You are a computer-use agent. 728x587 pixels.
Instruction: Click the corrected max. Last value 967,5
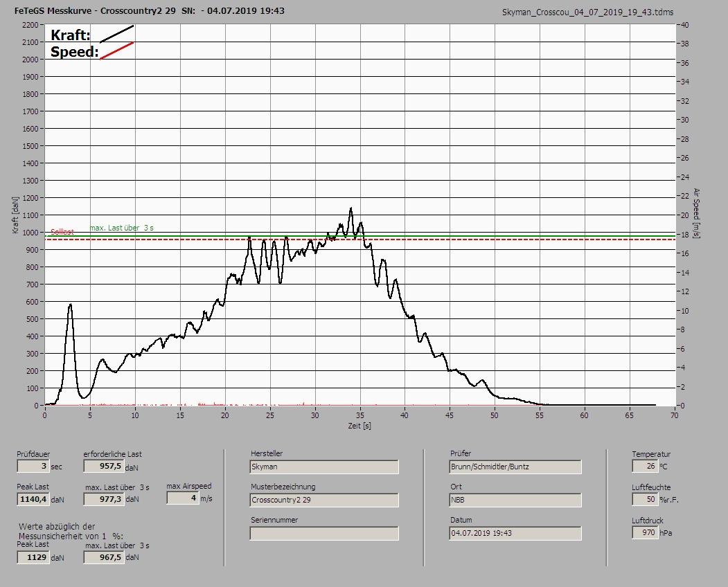pos(103,557)
